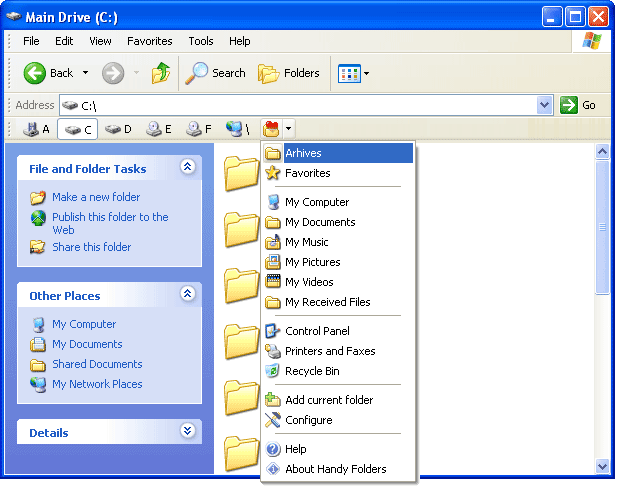Toggle the Folders pane button
Screen dimensions: 620x489
point(289,73)
